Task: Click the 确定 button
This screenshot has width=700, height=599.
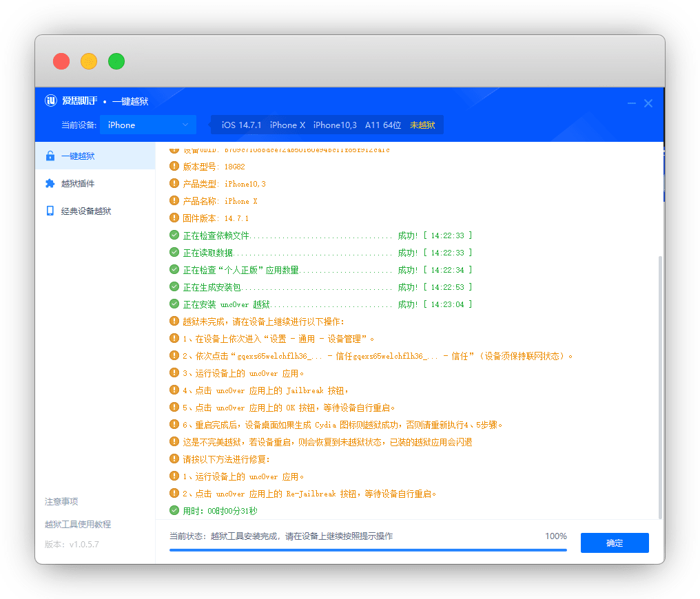Action: [x=615, y=543]
